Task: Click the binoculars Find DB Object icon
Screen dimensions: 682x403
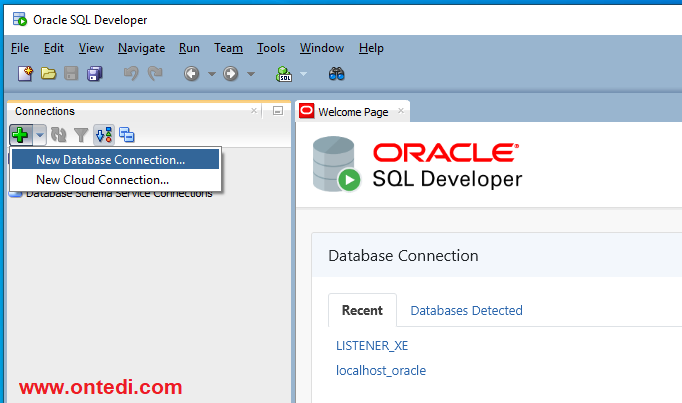Action: [x=336, y=73]
